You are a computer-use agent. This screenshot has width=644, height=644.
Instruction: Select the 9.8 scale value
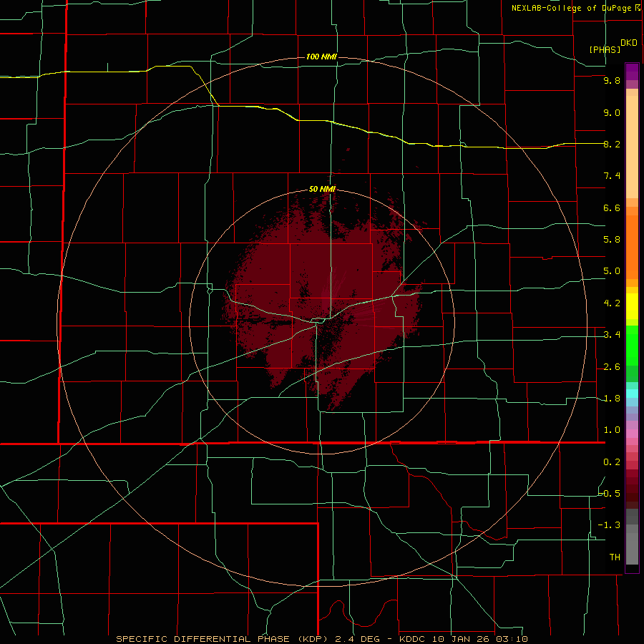pos(612,80)
